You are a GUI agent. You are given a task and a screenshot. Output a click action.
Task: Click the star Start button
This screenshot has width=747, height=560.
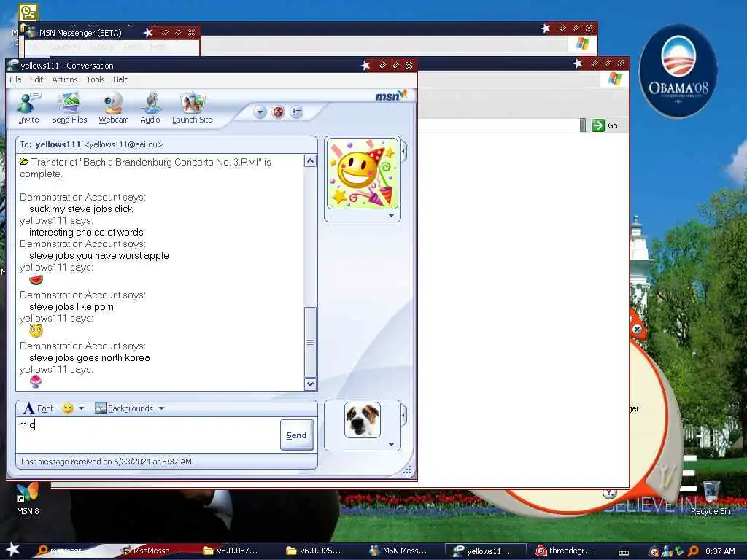12,550
